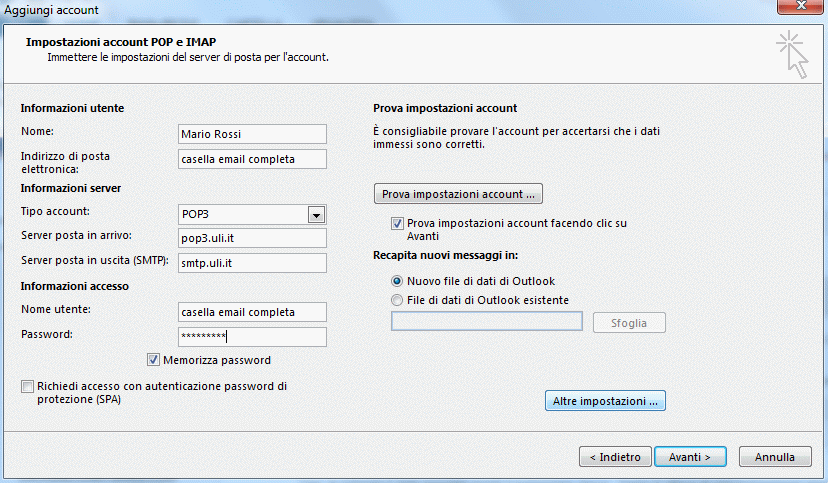Click into the Password field

[x=251, y=337]
